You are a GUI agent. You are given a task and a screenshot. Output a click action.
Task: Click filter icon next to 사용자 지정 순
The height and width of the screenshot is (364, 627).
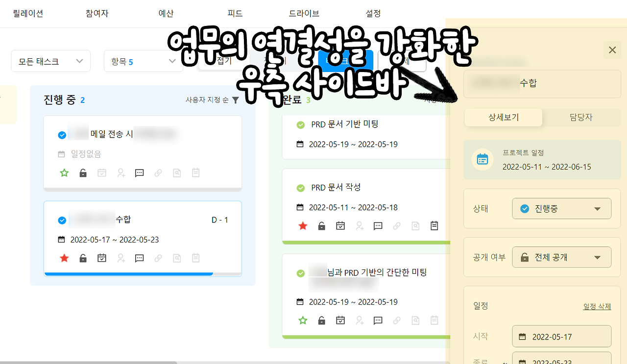(235, 100)
